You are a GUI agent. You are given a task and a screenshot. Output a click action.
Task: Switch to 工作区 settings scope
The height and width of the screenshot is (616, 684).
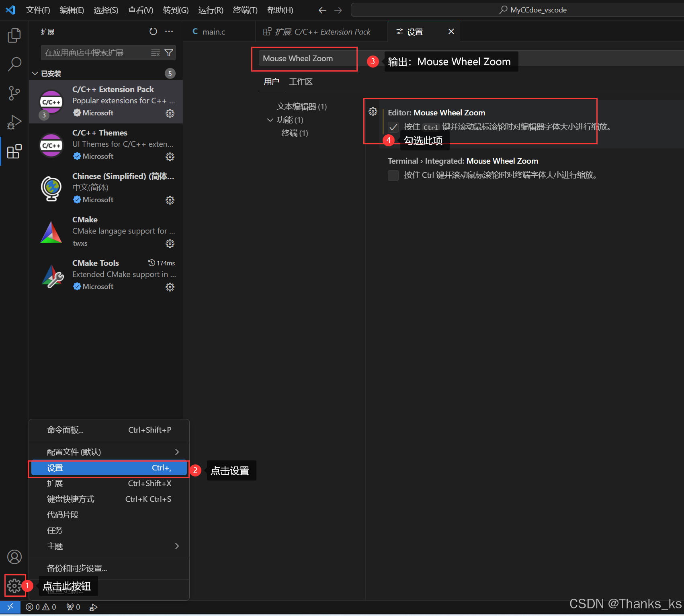301,82
